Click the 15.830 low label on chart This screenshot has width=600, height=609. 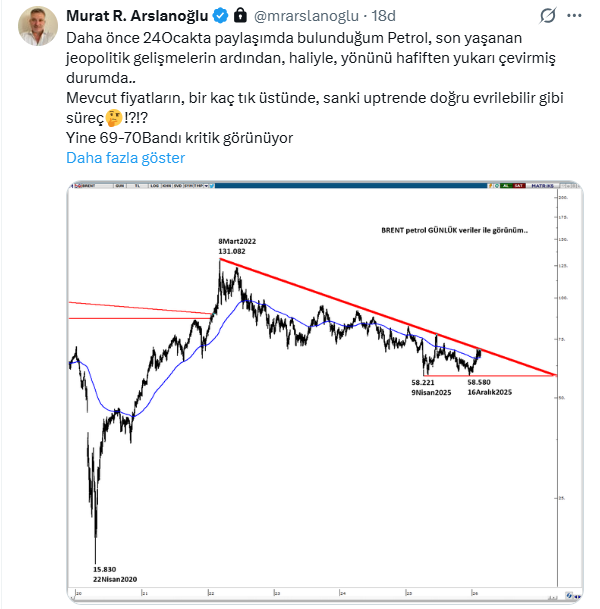[x=106, y=569]
